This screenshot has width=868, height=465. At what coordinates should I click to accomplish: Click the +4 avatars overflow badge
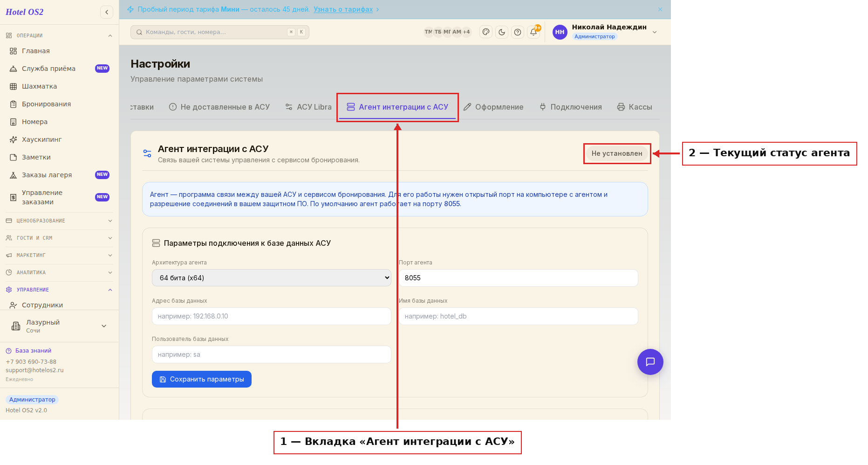click(x=466, y=32)
